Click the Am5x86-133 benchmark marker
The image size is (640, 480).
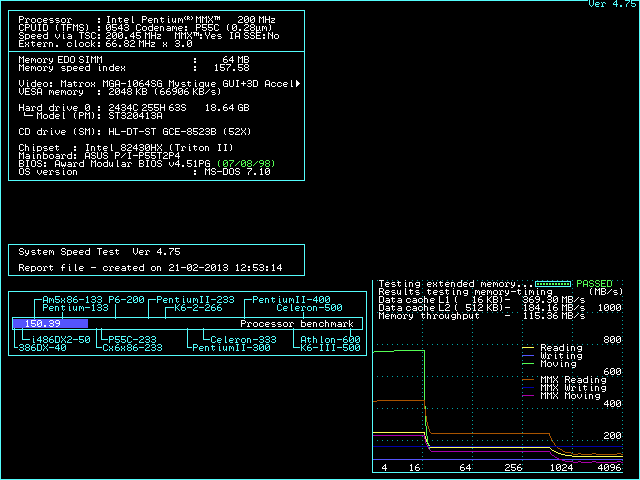point(72,300)
